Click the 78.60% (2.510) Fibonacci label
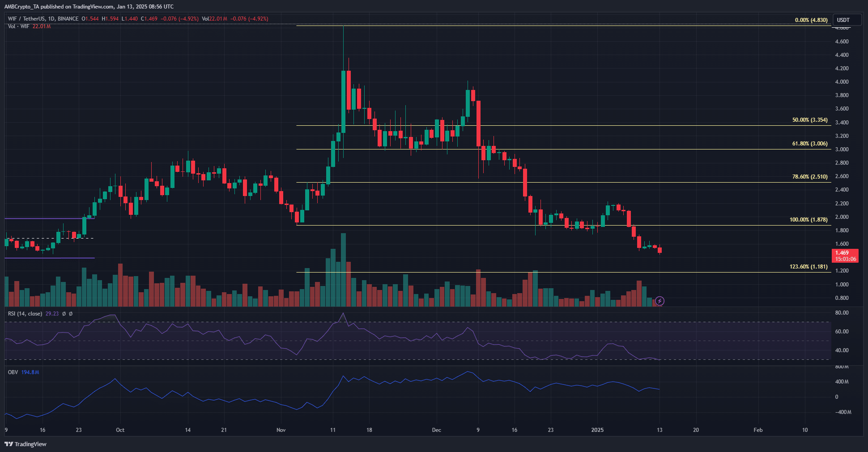This screenshot has width=868, height=452. 810,177
